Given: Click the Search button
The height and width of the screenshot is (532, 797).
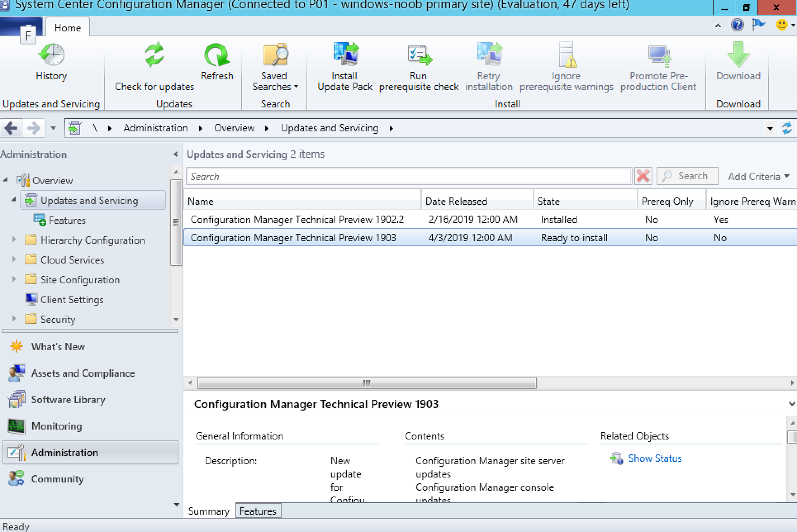Looking at the screenshot, I should coord(687,176).
